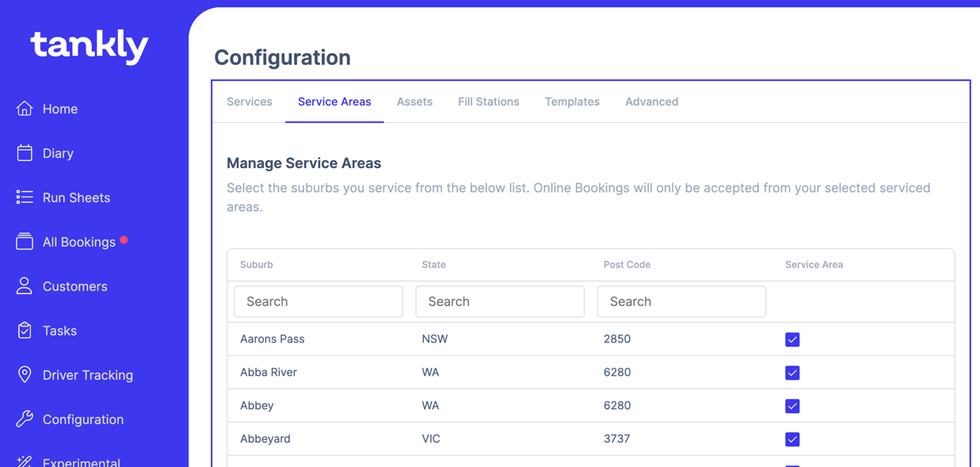Click the Driver Tracking map pin icon
Image resolution: width=980 pixels, height=467 pixels.
pos(25,375)
